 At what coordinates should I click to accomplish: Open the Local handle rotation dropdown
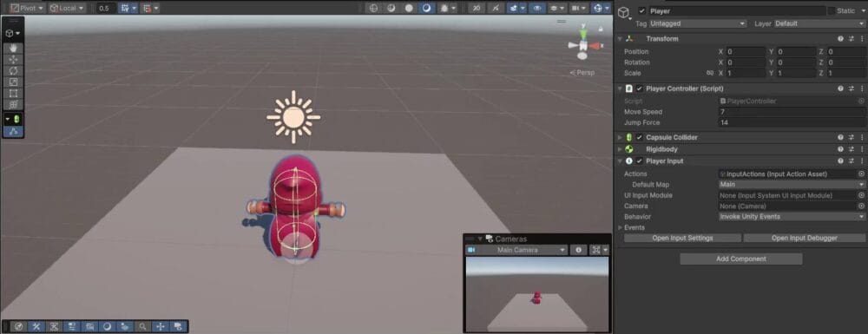tap(67, 9)
